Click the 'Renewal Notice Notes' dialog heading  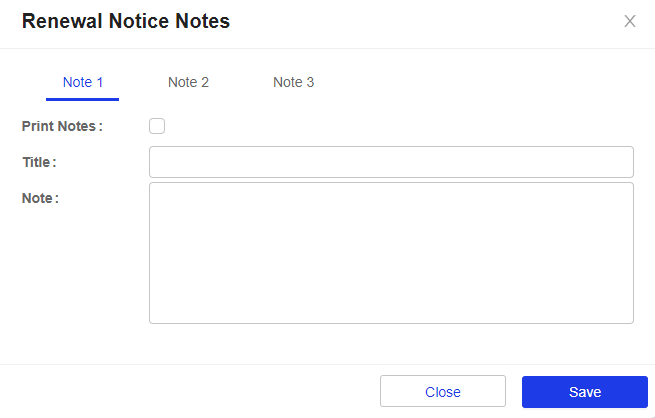[126, 21]
